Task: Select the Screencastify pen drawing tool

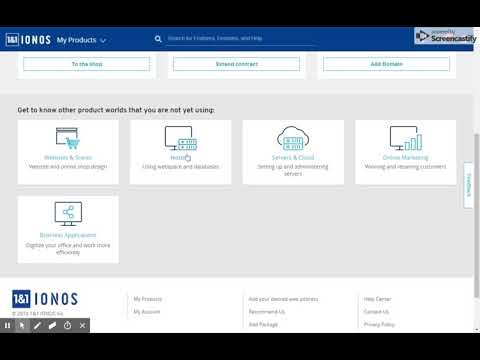Action: click(x=37, y=325)
